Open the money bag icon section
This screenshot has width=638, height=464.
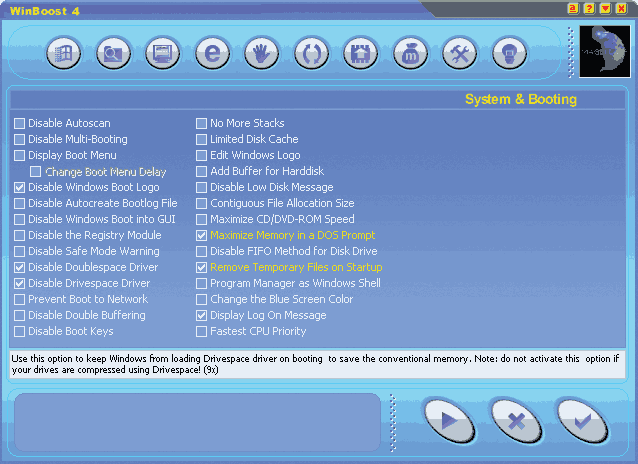pyautogui.click(x=411, y=53)
